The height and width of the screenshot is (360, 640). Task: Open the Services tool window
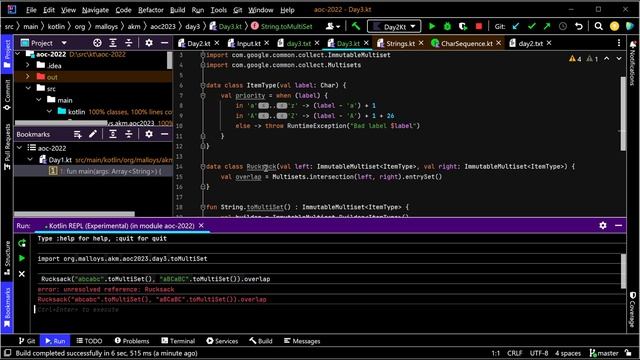click(222, 341)
